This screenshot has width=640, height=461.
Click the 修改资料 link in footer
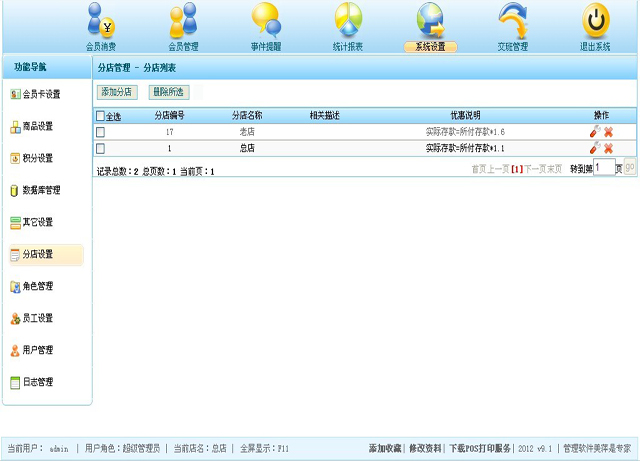tap(425, 449)
